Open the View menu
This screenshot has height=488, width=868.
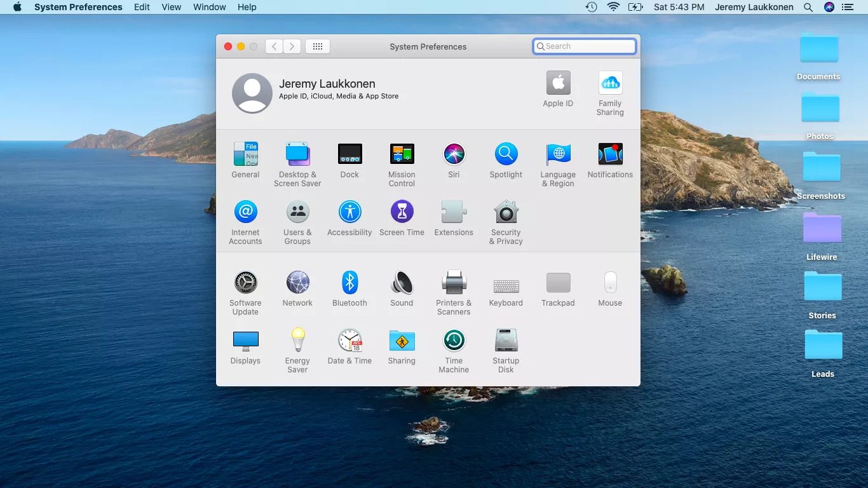(171, 7)
